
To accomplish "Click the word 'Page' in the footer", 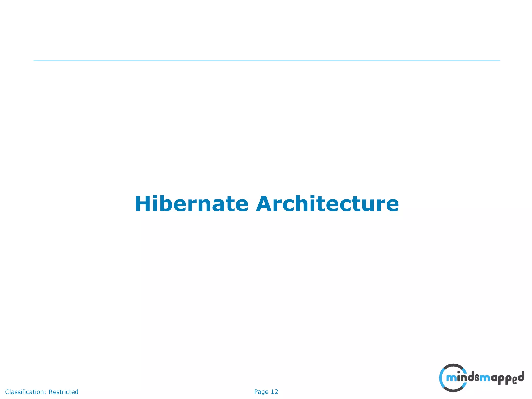I will (261, 392).
